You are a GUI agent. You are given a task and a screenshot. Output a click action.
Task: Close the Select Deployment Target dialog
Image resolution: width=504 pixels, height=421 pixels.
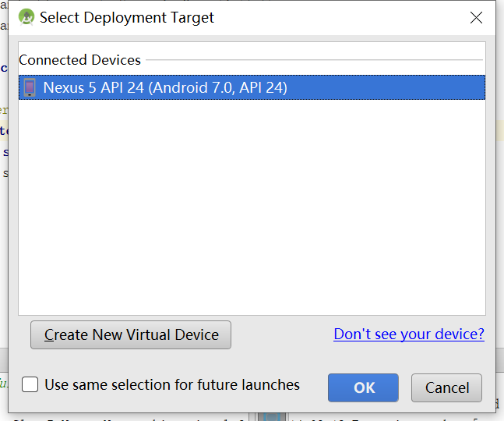click(476, 18)
